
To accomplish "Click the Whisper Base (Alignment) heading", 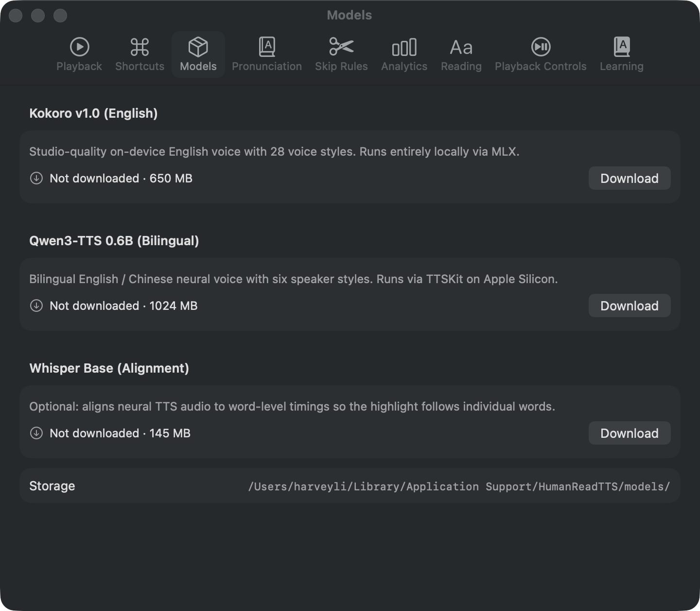I will coord(109,368).
